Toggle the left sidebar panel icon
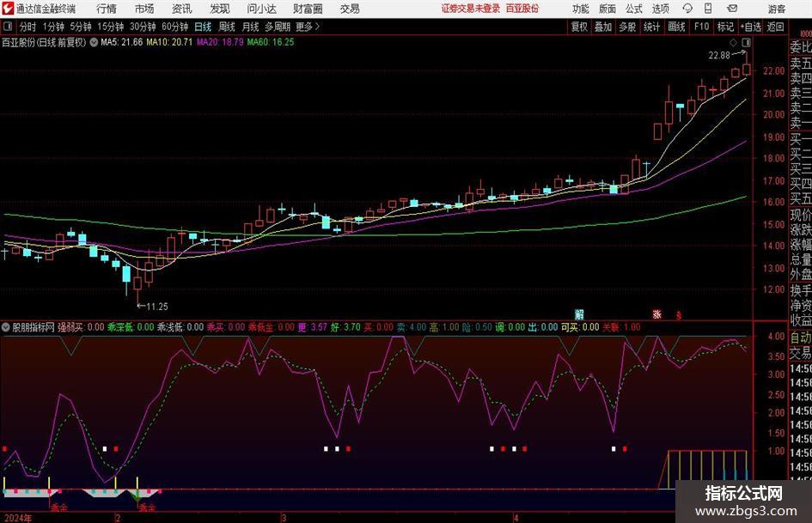The width and height of the screenshot is (812, 523). click(9, 27)
